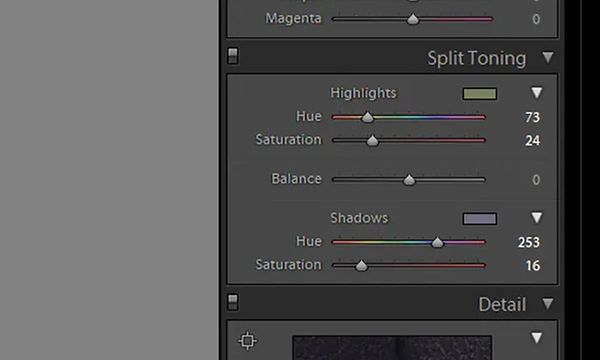Click the Highlights Saturation slider handle
600x360 pixels.
372,141
